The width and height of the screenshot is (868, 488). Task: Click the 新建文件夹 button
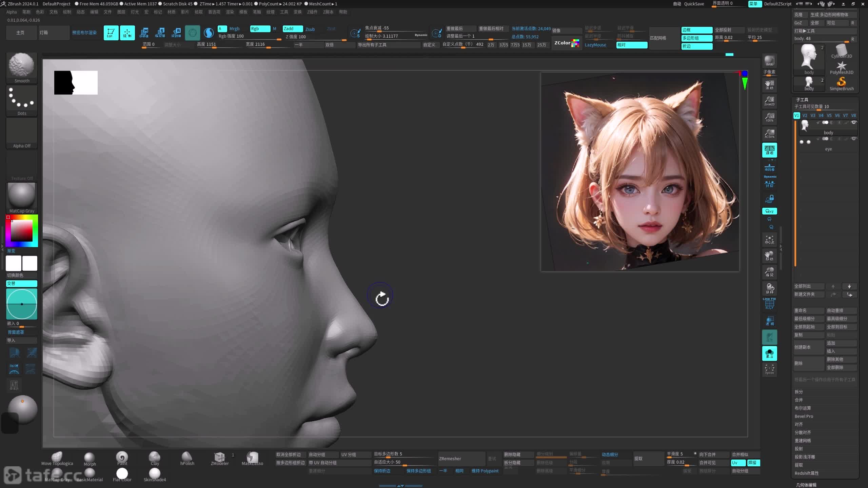point(809,294)
